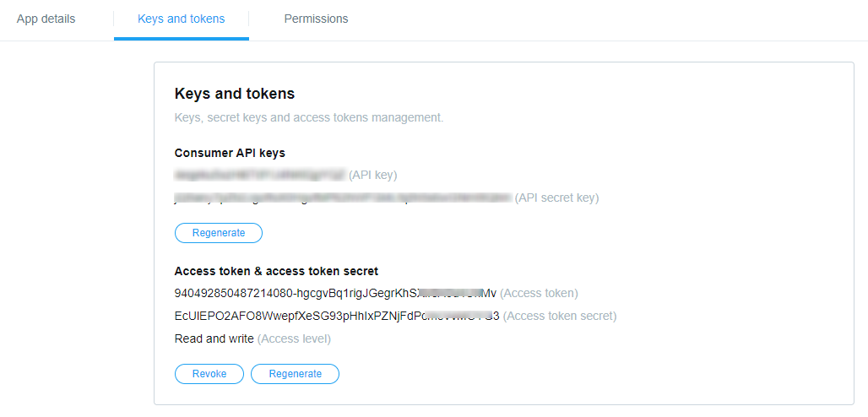Select the Keys and tokens tab
Image resolution: width=868 pixels, height=417 pixels.
(181, 19)
